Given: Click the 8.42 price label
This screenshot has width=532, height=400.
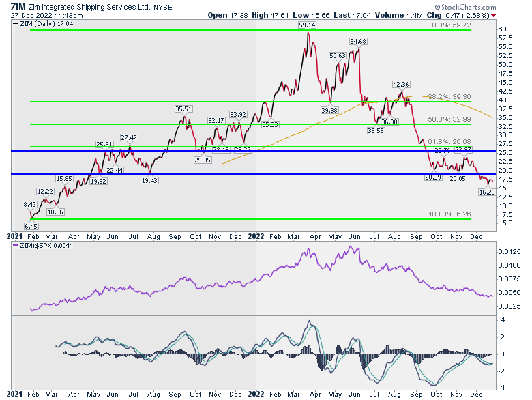Looking at the screenshot, I should pyautogui.click(x=30, y=204).
